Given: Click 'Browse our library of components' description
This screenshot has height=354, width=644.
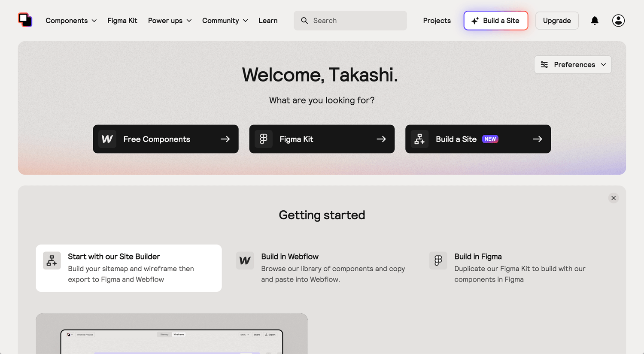Looking at the screenshot, I should [333, 274].
